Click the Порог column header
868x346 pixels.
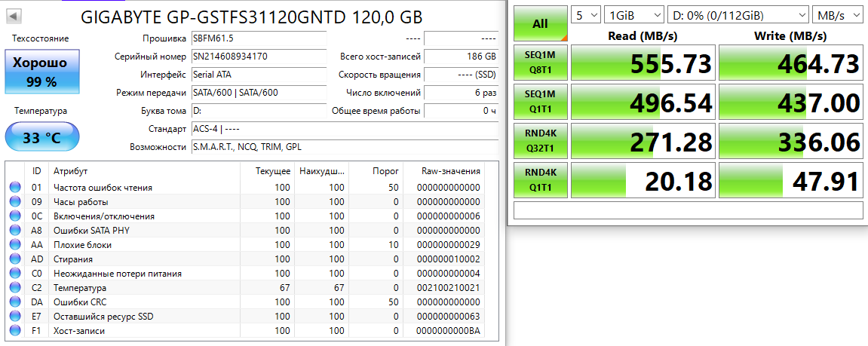376,171
